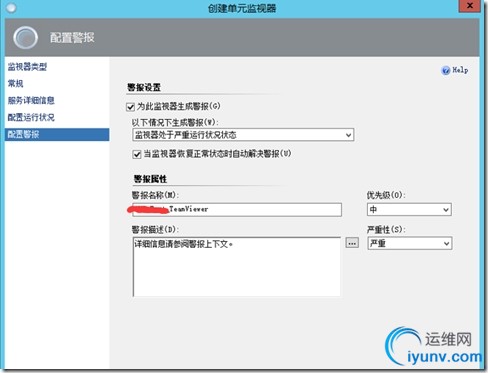Image resolution: width=488 pixels, height=373 pixels.
Task: Go to 监视器类型 step
Action: pos(27,67)
